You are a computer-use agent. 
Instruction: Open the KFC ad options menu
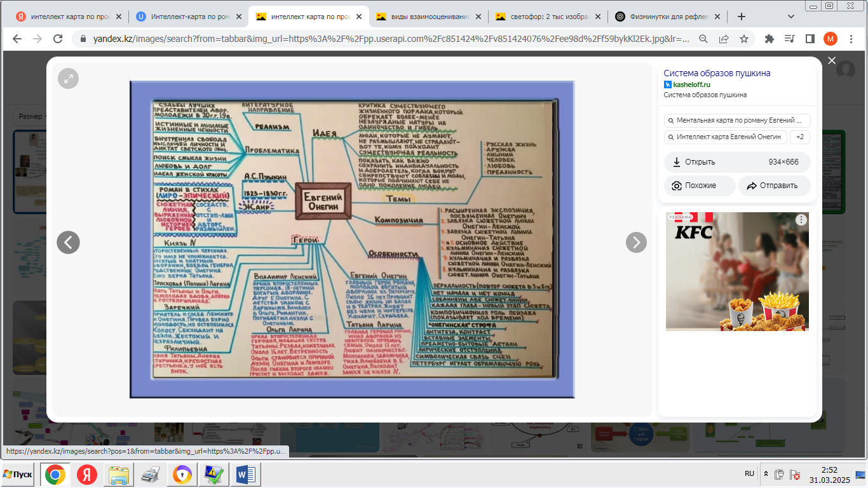(801, 220)
